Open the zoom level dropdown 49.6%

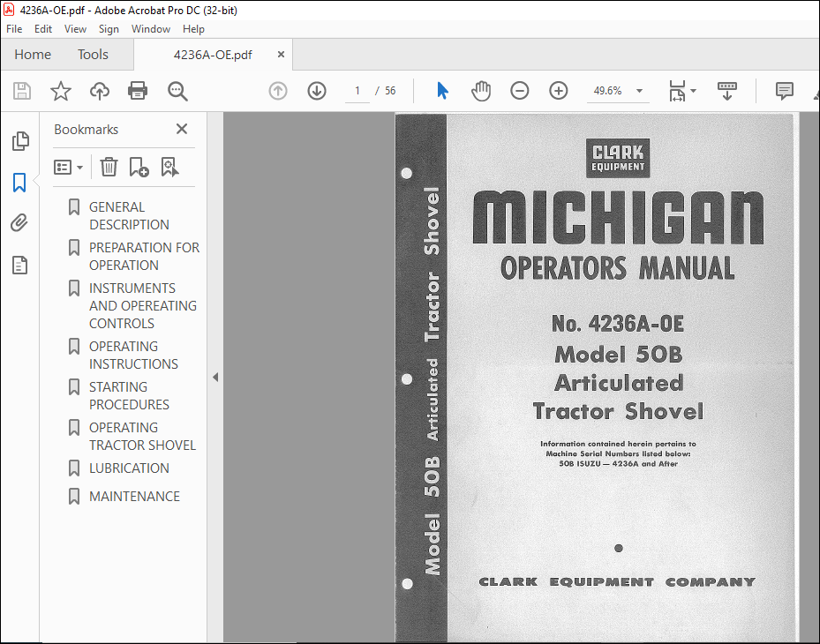[618, 91]
